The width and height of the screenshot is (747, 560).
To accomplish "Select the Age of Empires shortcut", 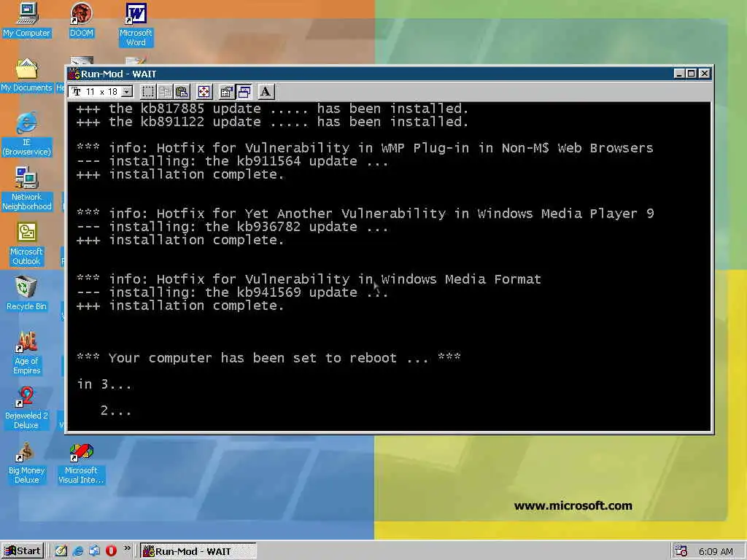I will (27, 354).
